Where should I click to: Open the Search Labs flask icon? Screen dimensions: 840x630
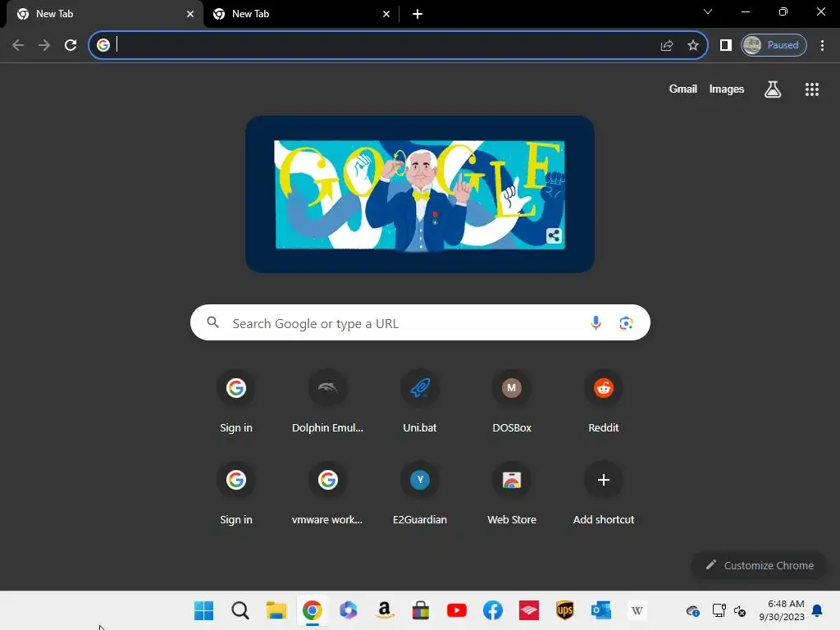772,89
